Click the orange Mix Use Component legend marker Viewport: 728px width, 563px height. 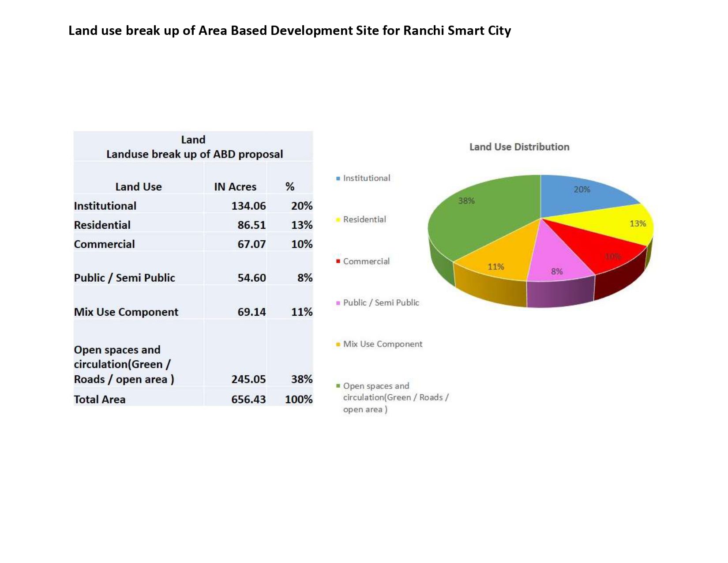(x=338, y=344)
